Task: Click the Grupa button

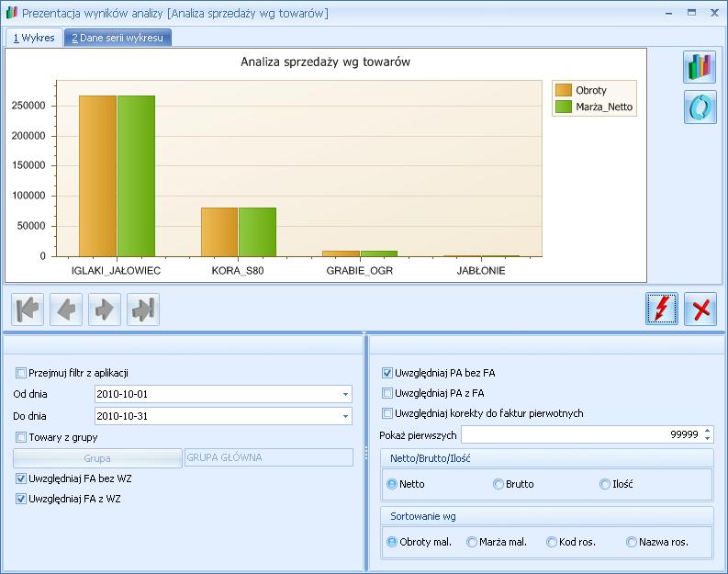Action: pyautogui.click(x=97, y=458)
